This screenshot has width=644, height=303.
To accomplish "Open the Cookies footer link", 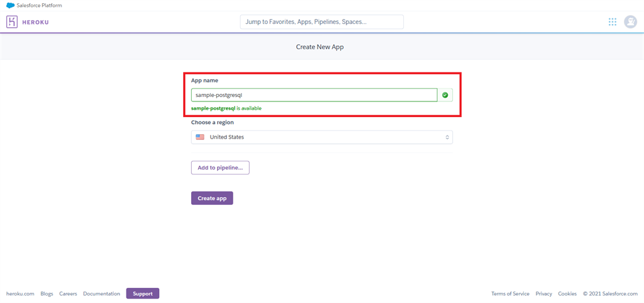I will [x=567, y=294].
